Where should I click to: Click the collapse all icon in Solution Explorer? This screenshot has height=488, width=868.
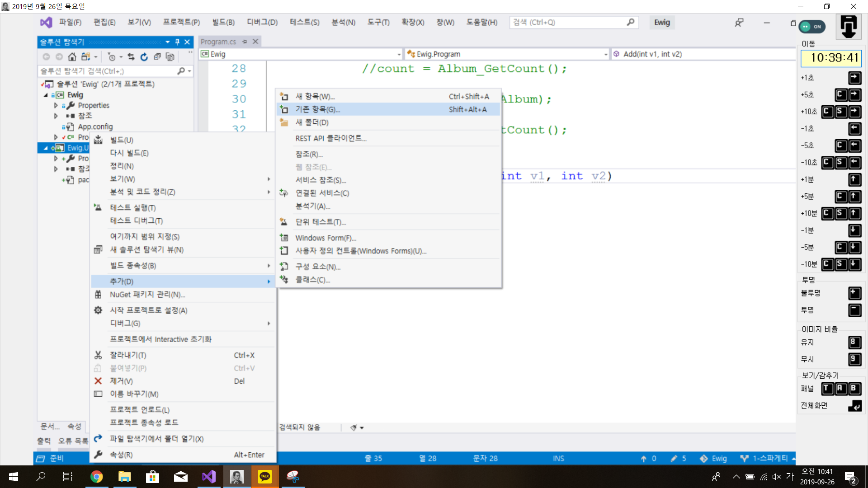pyautogui.click(x=157, y=56)
